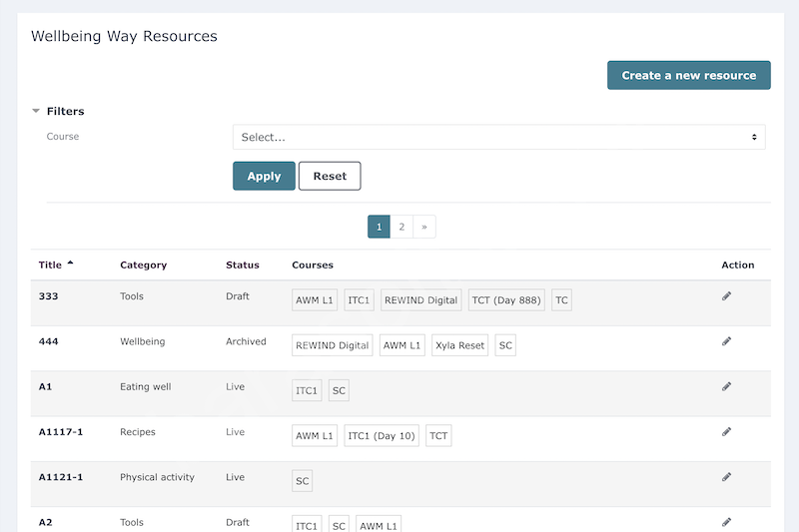Click the Wellbeing category in row 444
The image size is (799, 532).
[x=142, y=341]
